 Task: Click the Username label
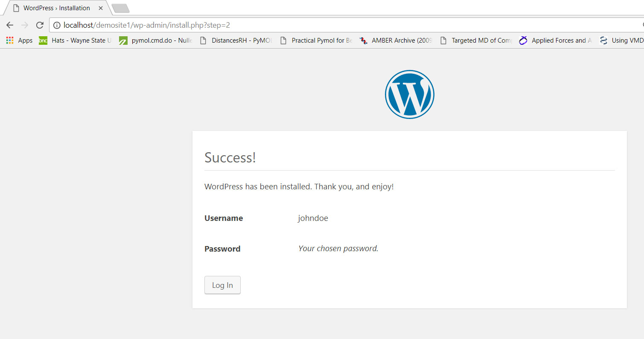224,218
